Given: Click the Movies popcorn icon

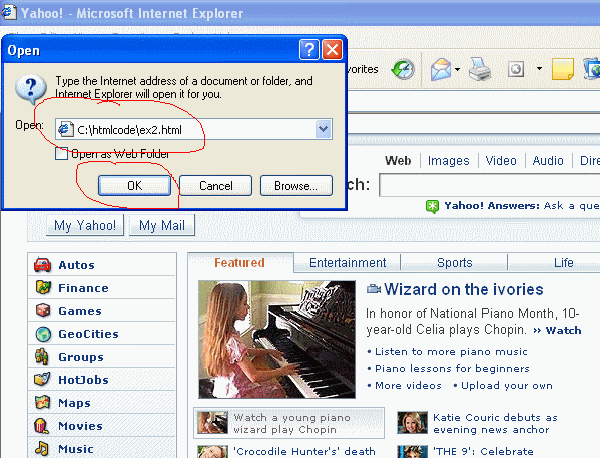Looking at the screenshot, I should (x=41, y=426).
